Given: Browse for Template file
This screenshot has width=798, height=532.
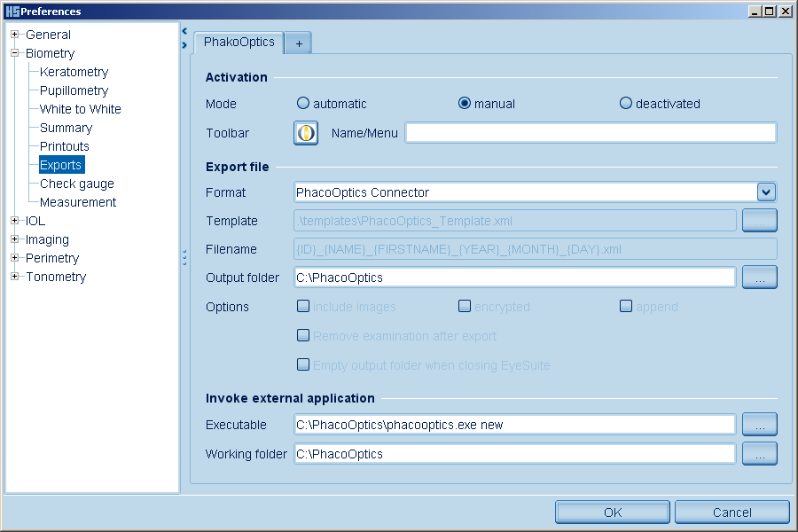Looking at the screenshot, I should pos(759,221).
